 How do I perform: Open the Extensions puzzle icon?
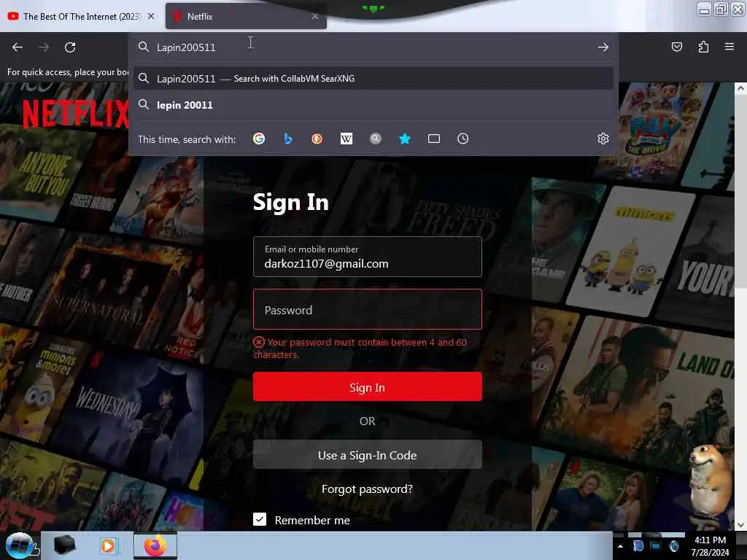pyautogui.click(x=703, y=47)
